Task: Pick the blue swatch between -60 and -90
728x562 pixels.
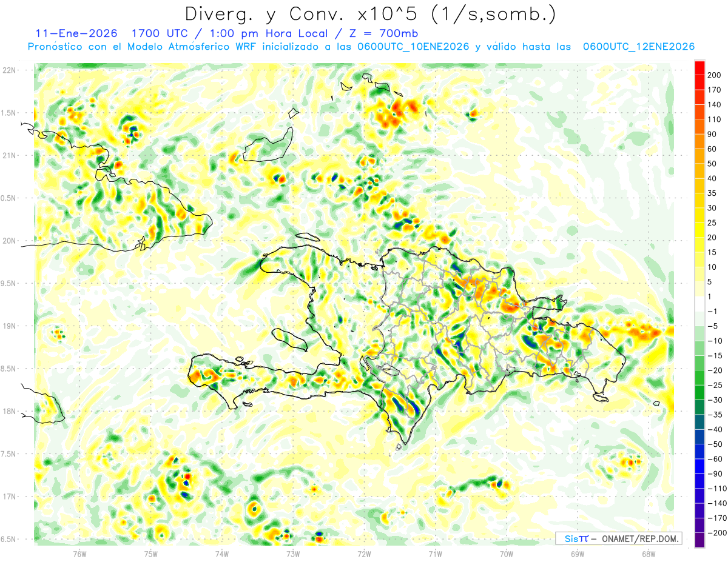Action: (x=699, y=466)
